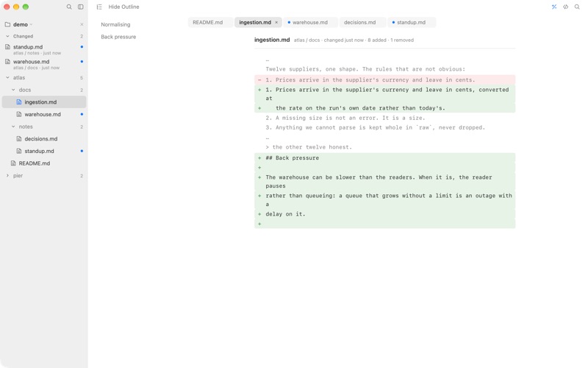588x368 pixels.
Task: Switch to the warehouse.md tab
Action: coord(310,22)
